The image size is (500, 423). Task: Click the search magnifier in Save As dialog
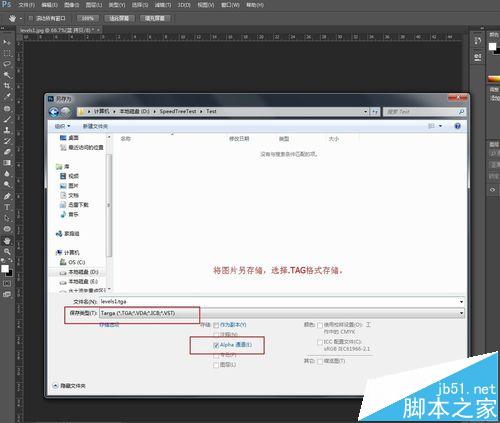pyautogui.click(x=461, y=112)
